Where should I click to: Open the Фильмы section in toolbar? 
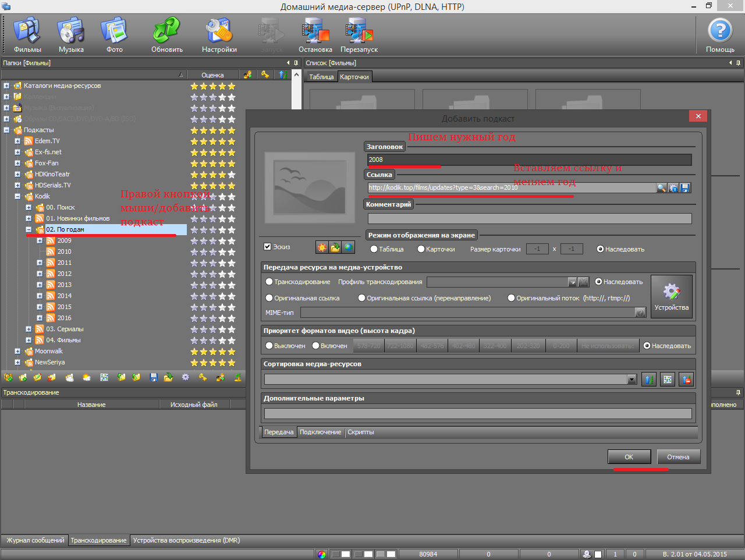27,34
